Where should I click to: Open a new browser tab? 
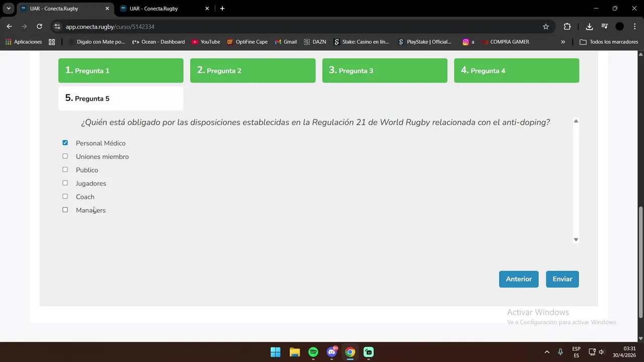pos(222,9)
